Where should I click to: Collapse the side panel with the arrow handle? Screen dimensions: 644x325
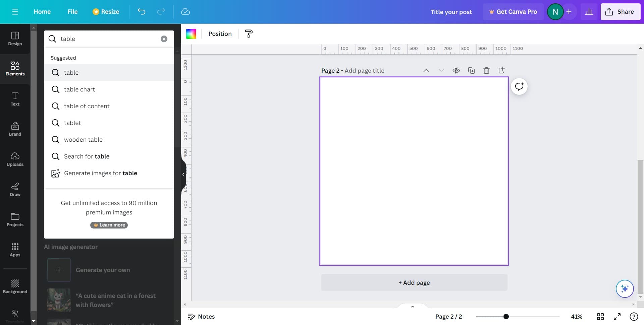pos(183,174)
